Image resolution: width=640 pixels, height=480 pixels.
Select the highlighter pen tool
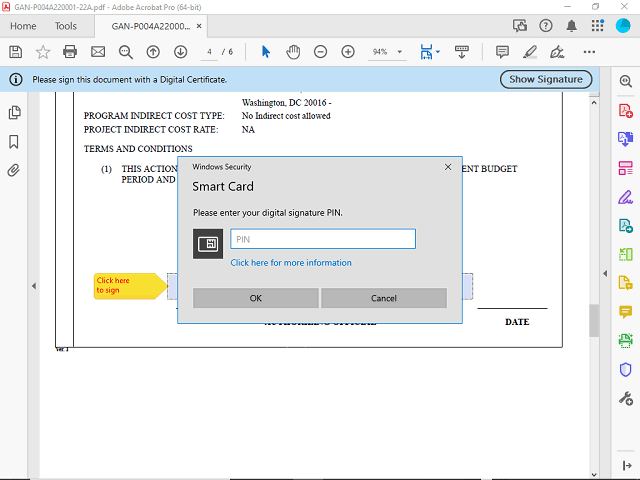(530, 52)
